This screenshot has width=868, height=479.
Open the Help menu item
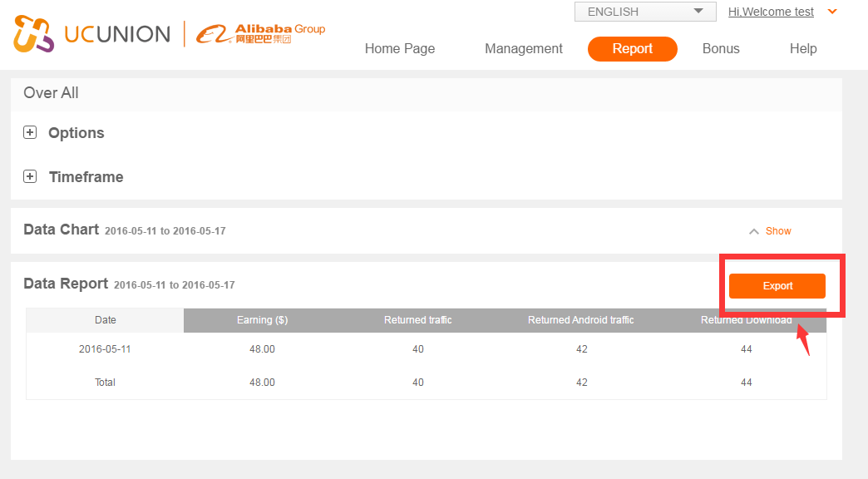click(803, 49)
